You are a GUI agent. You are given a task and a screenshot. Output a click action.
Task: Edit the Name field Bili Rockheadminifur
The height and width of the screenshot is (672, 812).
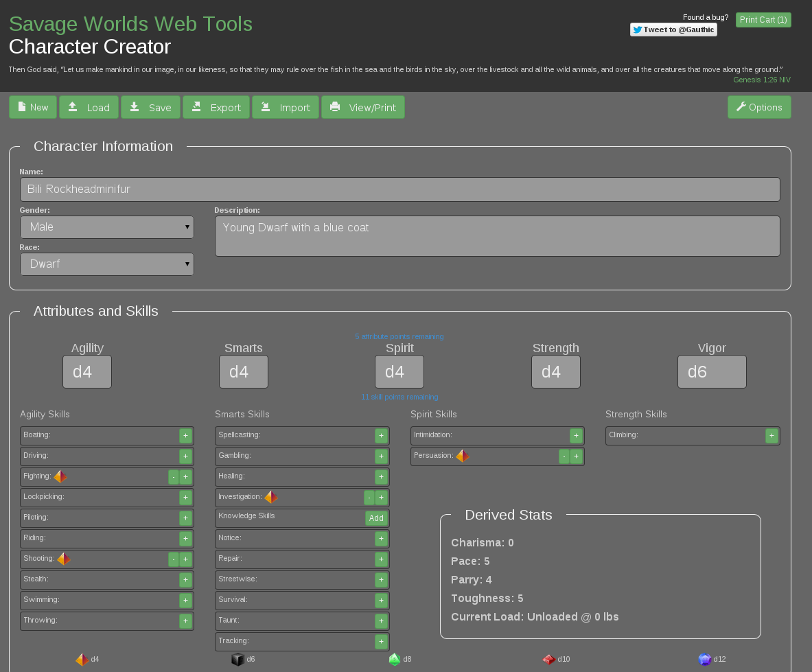(x=399, y=189)
